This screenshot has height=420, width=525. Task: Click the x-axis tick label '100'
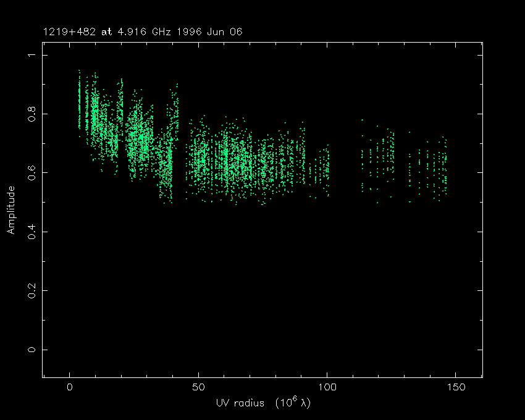(x=327, y=388)
